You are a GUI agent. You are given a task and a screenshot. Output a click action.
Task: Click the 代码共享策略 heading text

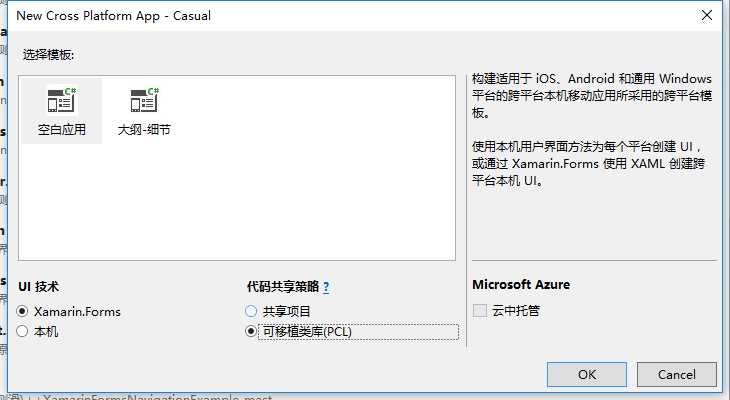[282, 286]
